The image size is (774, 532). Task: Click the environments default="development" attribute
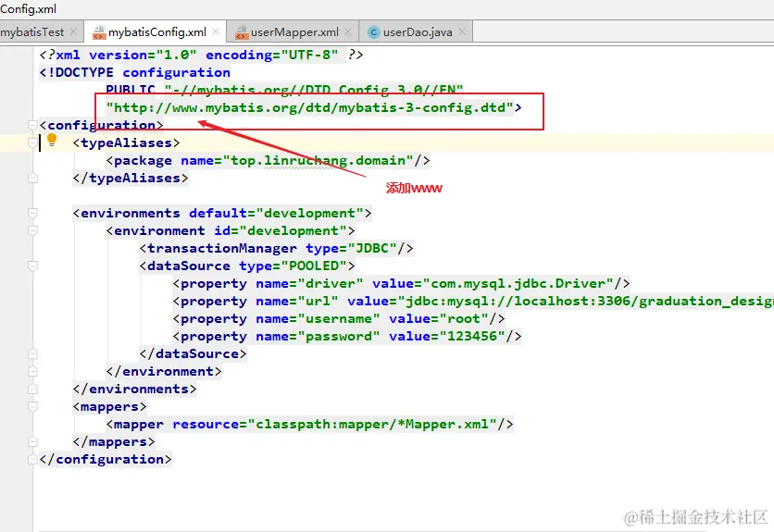277,213
